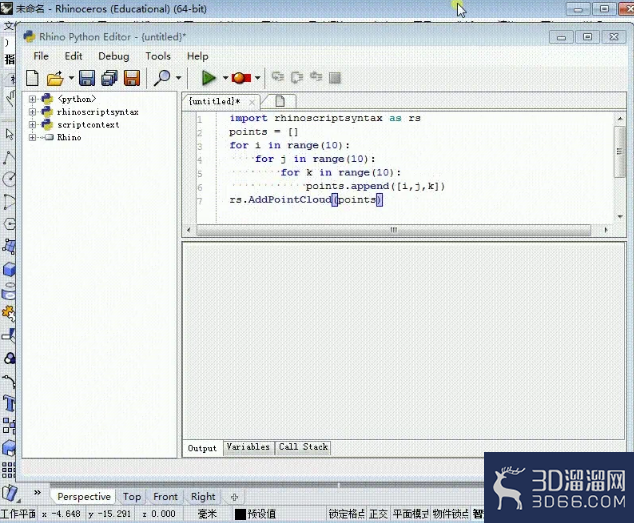634x523 pixels.
Task: Click the code editor's scroll-right arrow
Action: [x=606, y=230]
